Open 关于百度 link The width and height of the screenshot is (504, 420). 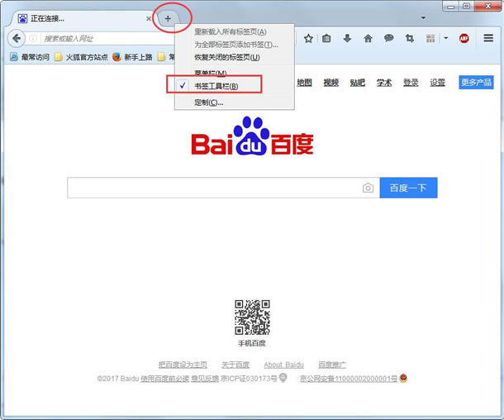[235, 365]
